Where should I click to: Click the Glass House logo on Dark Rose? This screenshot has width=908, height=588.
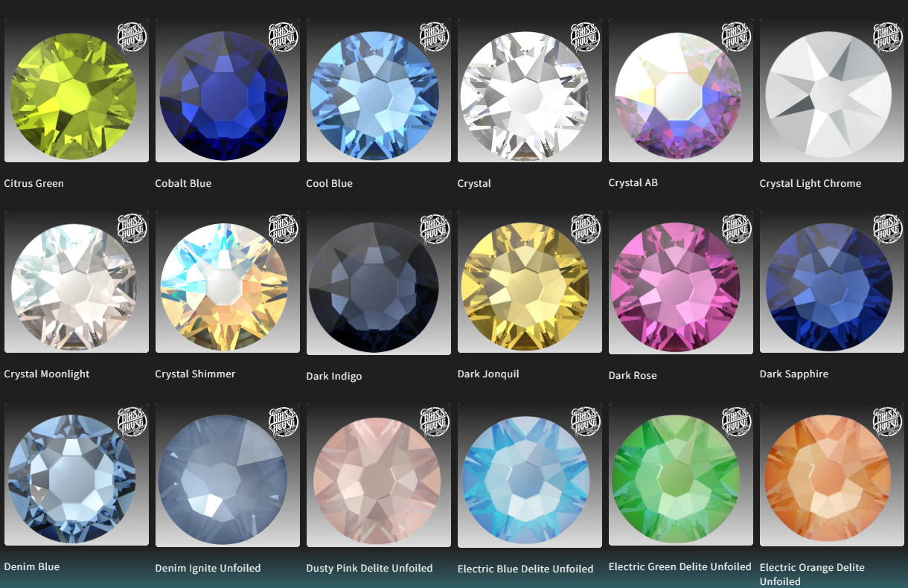click(737, 229)
